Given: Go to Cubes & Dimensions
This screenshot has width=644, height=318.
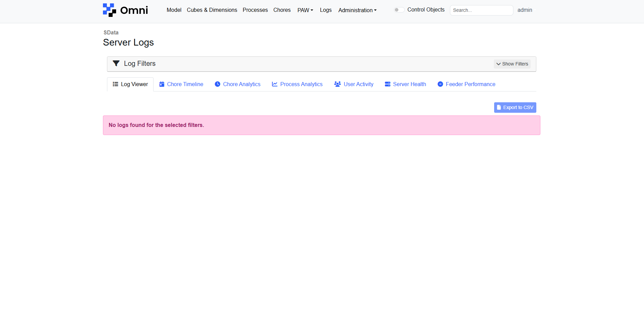Looking at the screenshot, I should tap(212, 10).
